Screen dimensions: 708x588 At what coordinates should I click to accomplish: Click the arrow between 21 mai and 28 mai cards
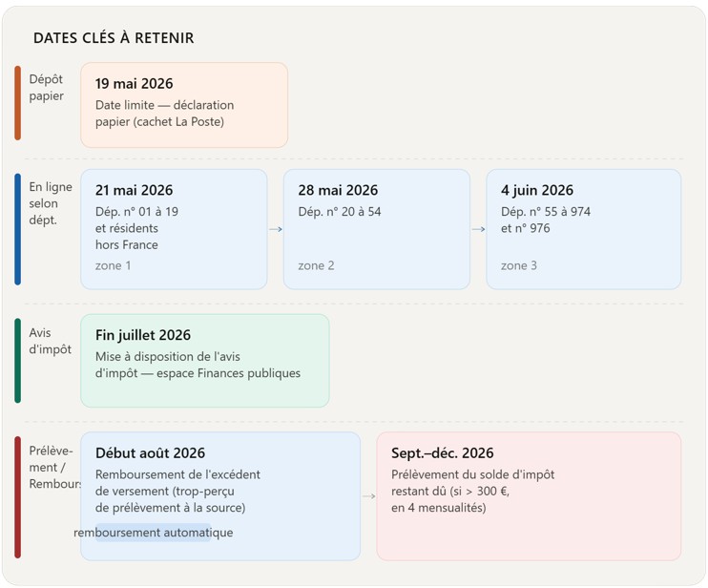(276, 229)
